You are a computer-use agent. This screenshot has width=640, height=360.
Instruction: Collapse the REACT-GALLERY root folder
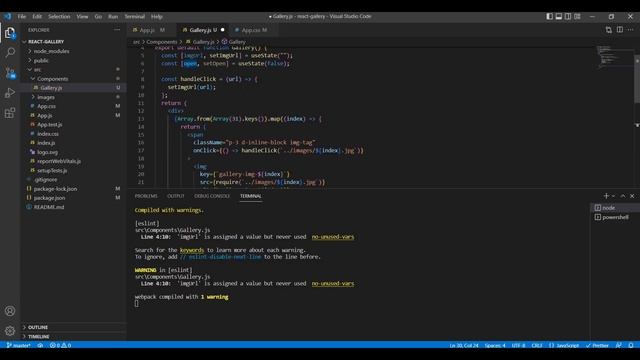[73, 42]
